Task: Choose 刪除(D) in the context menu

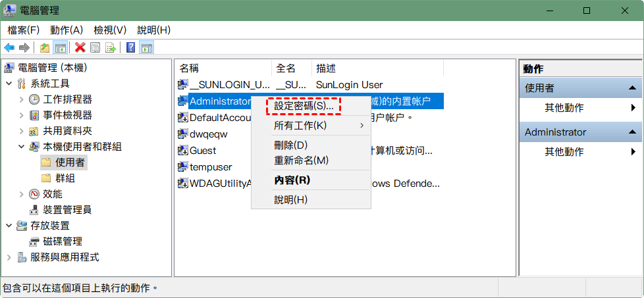Action: point(311,145)
